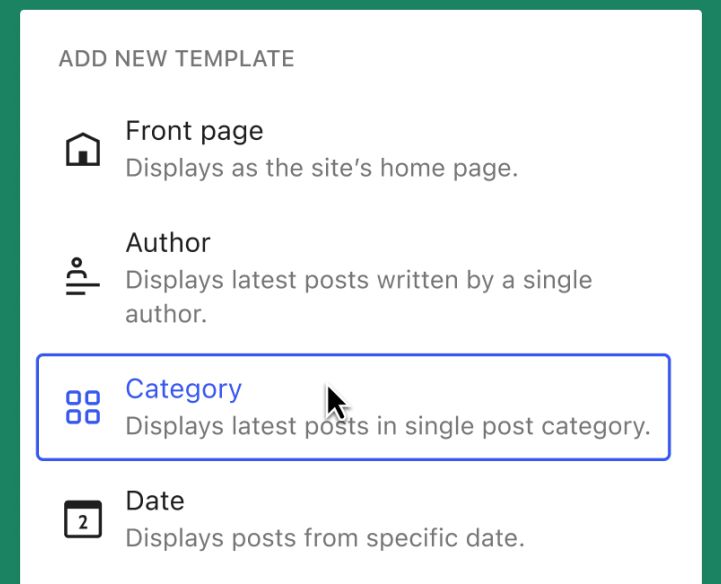Pick the "Date" template title
This screenshot has width=721, height=584.
point(155,501)
